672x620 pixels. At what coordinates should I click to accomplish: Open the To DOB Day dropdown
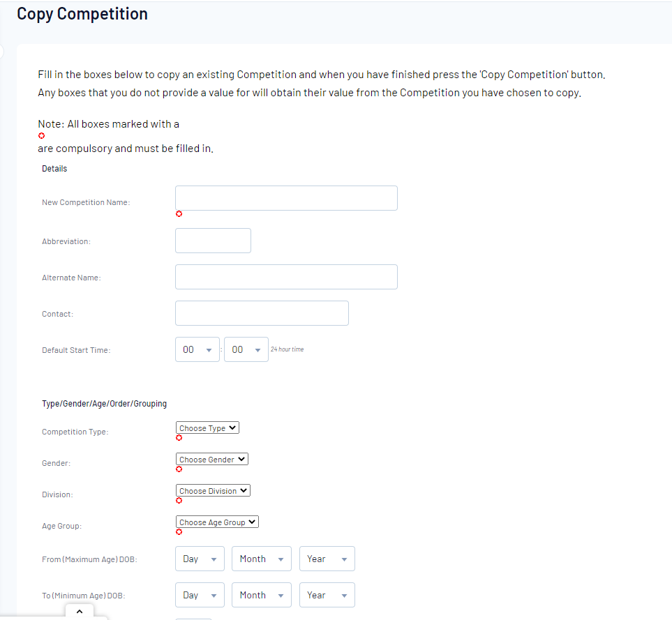click(x=200, y=595)
